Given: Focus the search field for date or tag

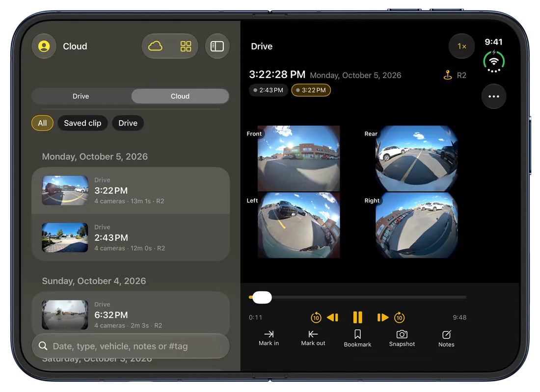Looking at the screenshot, I should (131, 346).
